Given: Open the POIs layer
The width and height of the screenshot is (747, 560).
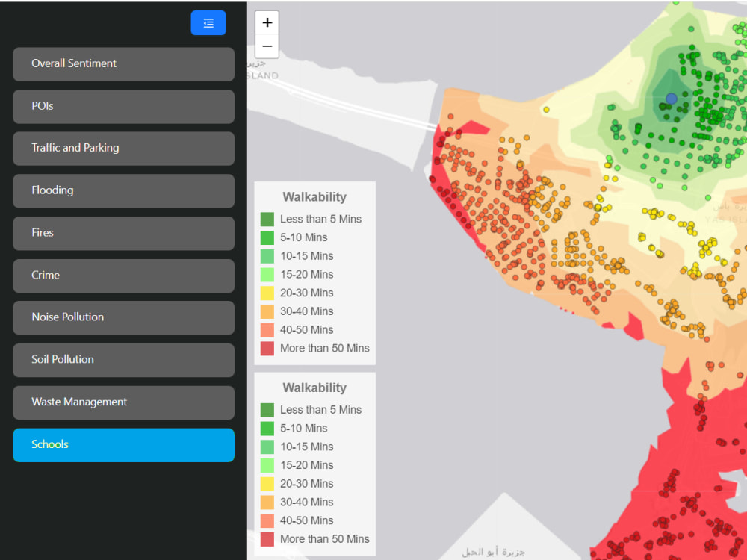Looking at the screenshot, I should coord(123,106).
